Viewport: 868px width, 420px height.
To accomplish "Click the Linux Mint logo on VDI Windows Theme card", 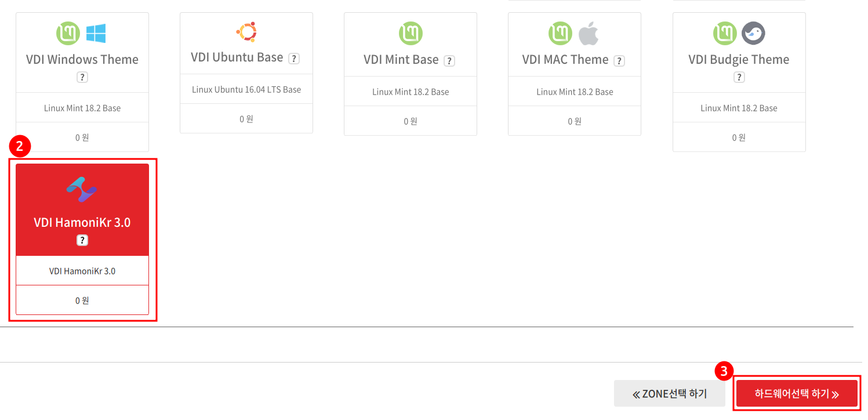I will 68,33.
